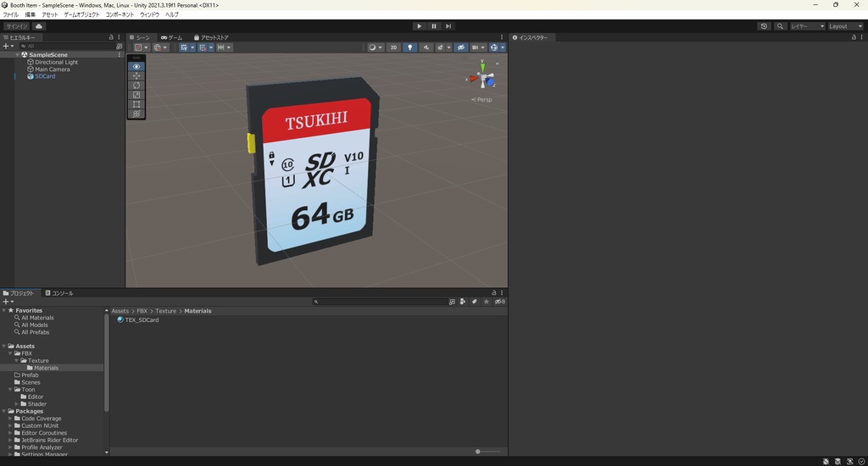
Task: Click the hierarchy search field
Action: (67, 47)
